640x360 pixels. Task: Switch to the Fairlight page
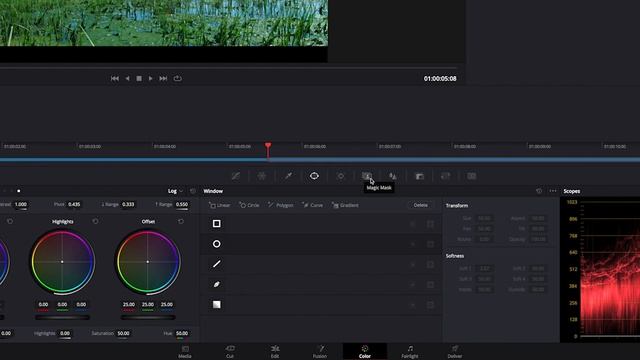click(x=410, y=351)
